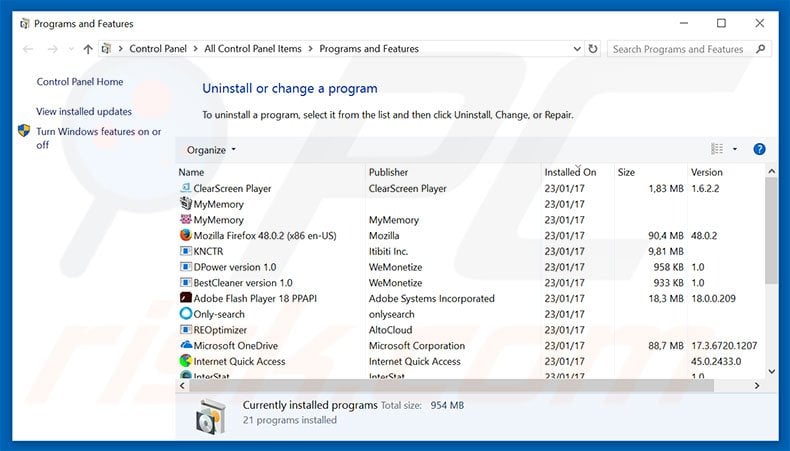Select the KNCTR program name
This screenshot has width=790, height=451.
point(209,251)
